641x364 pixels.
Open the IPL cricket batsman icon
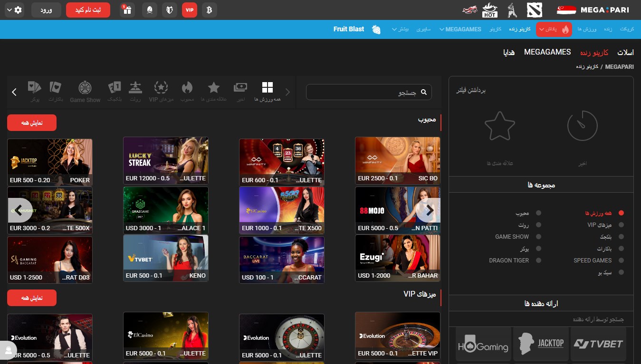tap(512, 9)
